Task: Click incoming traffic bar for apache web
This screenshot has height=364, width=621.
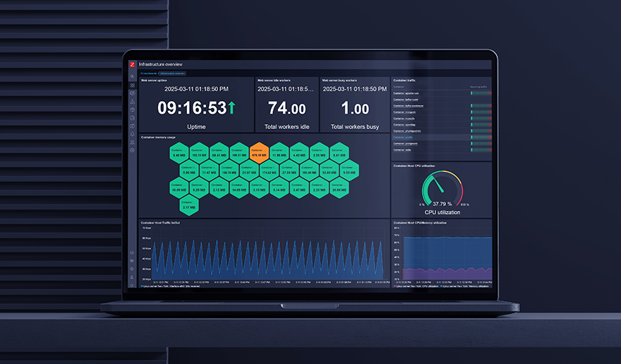Action: click(x=481, y=94)
